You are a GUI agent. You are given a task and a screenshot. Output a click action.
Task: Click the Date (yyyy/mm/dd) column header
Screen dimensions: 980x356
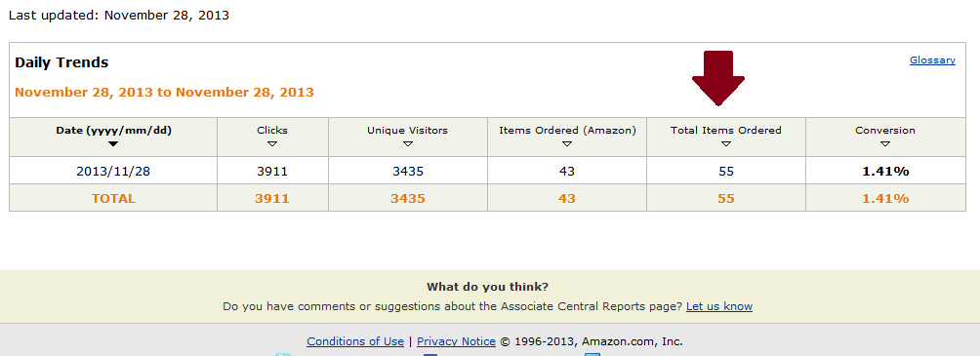(114, 131)
